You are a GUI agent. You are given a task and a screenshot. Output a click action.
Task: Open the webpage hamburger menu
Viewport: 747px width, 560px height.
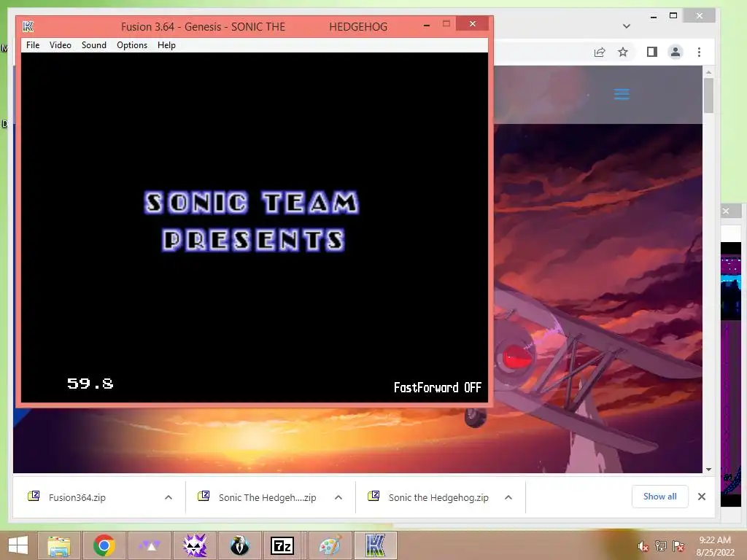point(622,94)
